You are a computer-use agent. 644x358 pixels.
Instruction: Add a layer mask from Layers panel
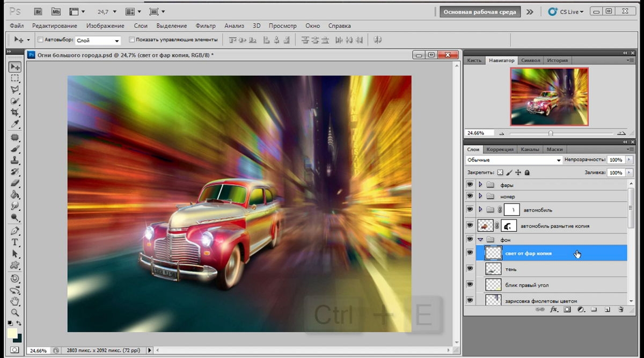567,310
